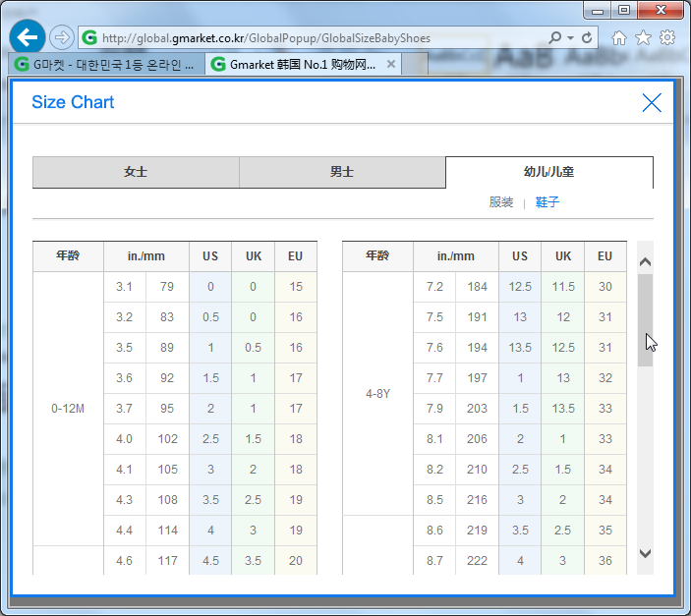Click the browser forward arrow button
Viewport: 691px width, 616px height.
click(62, 38)
